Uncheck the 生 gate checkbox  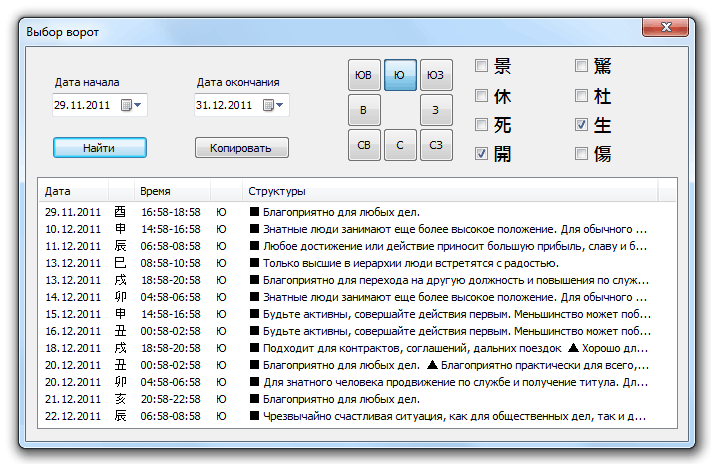pos(581,125)
